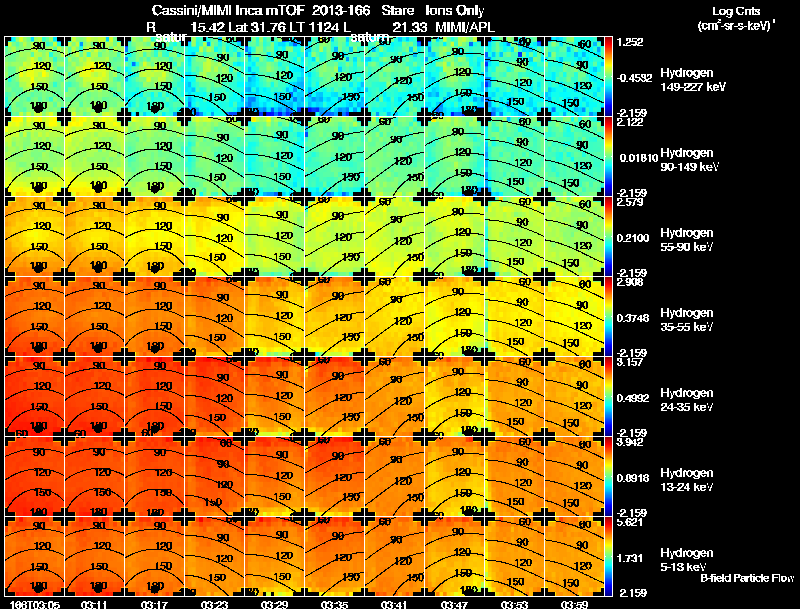Select the Hydrogen 13-24 keV label

click(687, 480)
